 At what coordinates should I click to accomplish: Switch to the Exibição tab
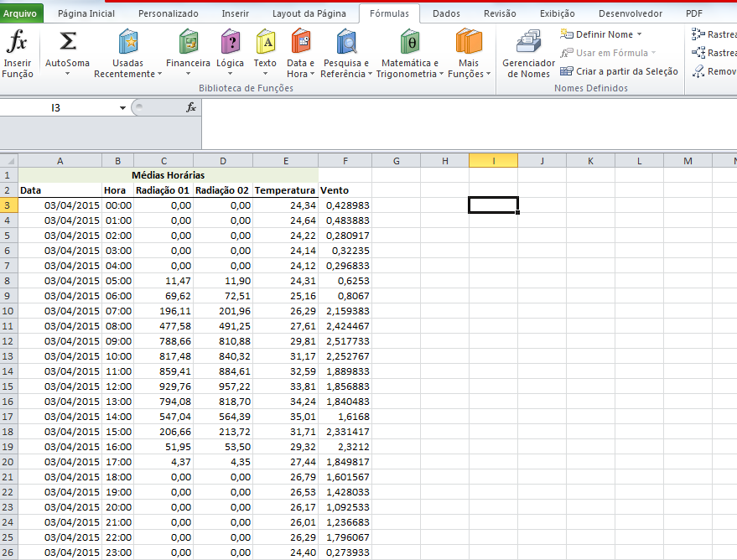tap(557, 13)
